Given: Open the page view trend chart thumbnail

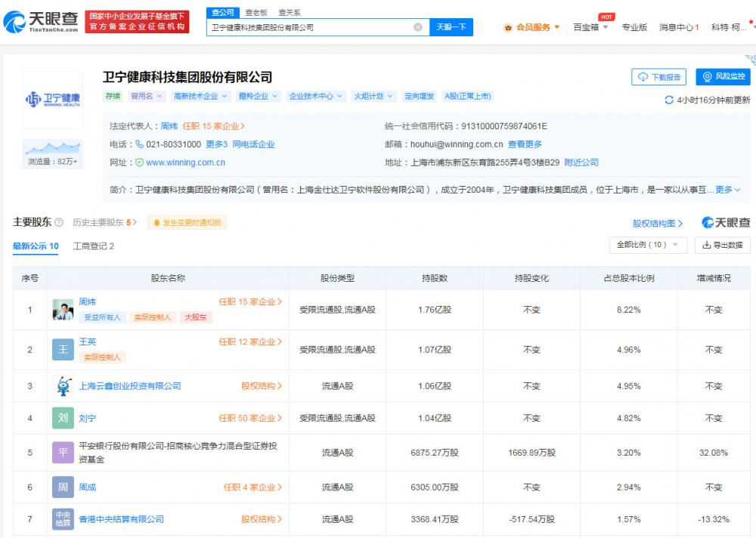Looking at the screenshot, I should (x=53, y=154).
